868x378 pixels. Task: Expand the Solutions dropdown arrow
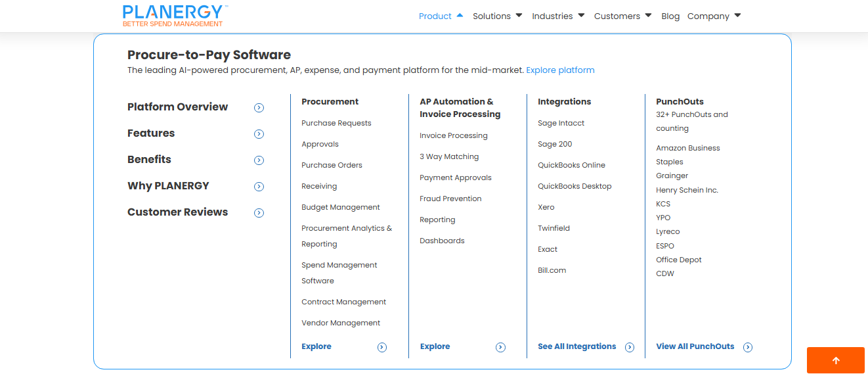[519, 15]
